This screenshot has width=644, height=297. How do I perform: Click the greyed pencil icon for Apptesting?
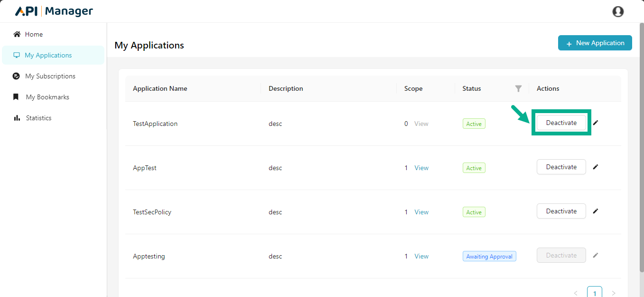[596, 255]
